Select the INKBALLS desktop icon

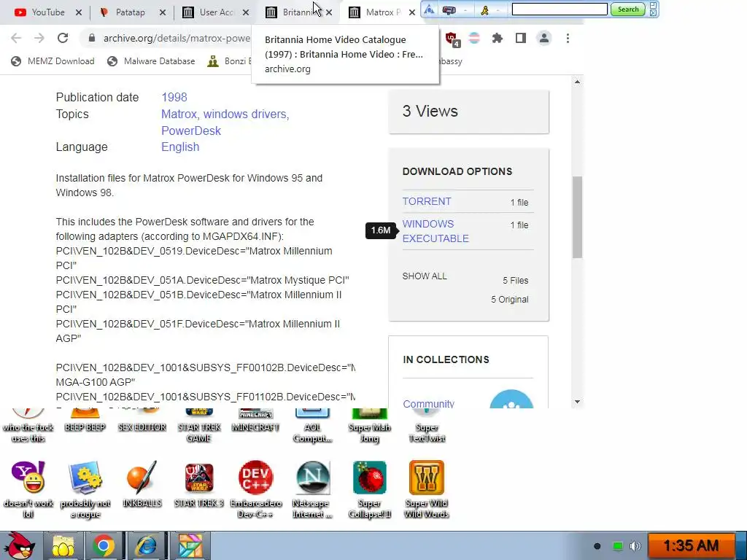(x=142, y=484)
